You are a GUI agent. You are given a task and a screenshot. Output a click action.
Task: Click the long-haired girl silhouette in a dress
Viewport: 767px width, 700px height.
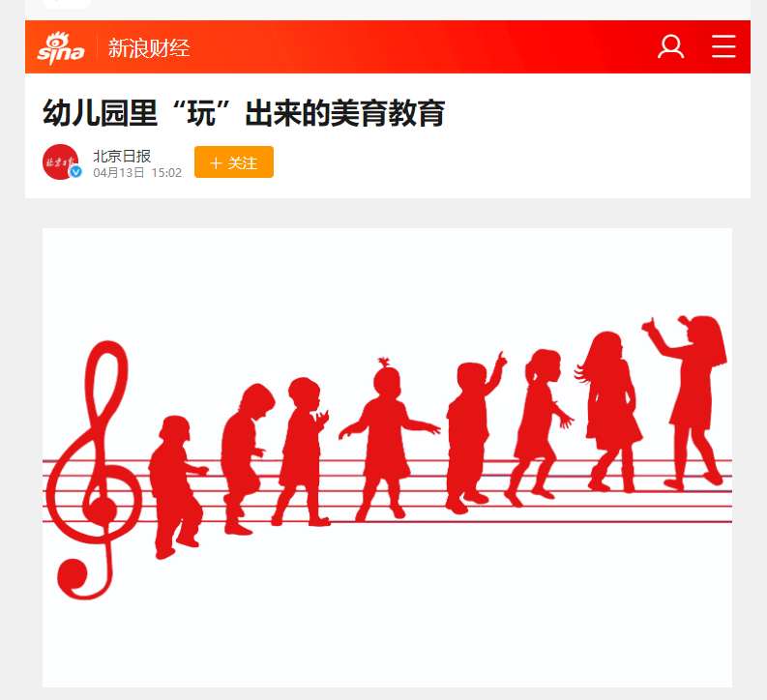[609, 412]
